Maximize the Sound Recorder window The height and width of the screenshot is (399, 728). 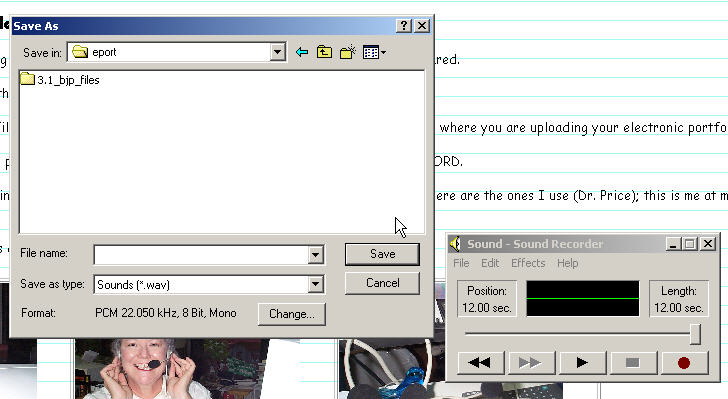tap(689, 244)
